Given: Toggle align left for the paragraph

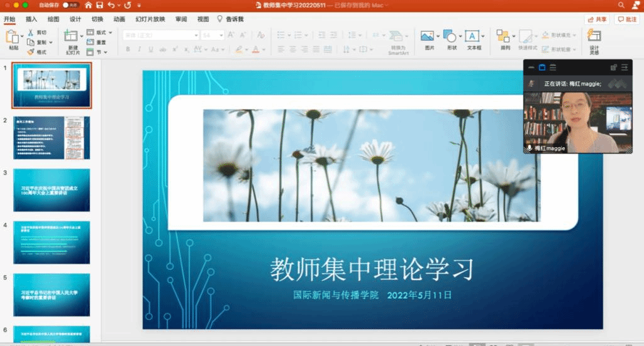Looking at the screenshot, I should pyautogui.click(x=281, y=49).
